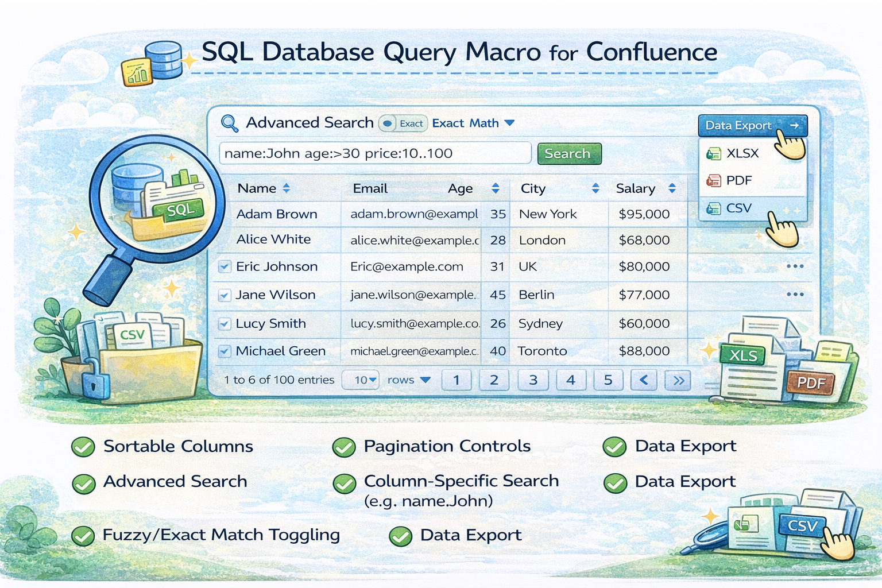The width and height of the screenshot is (882, 588).
Task: Click the magnifier icon beside Advanced Search
Action: pos(230,123)
